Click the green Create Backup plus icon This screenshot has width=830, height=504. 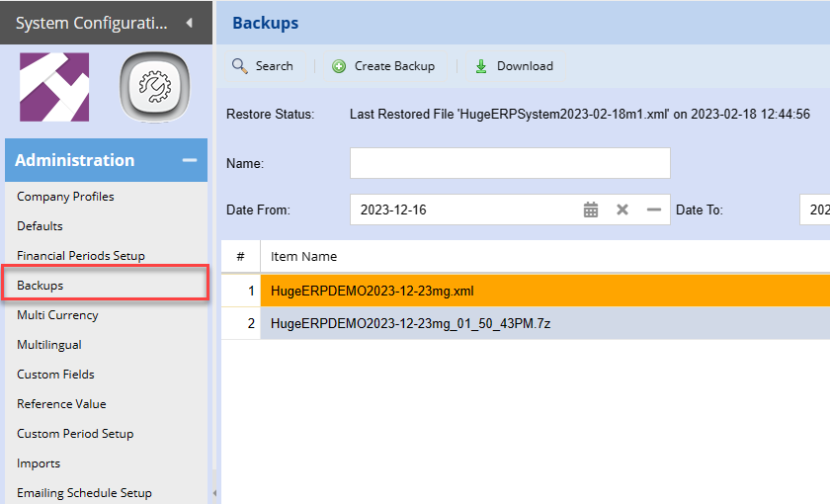pyautogui.click(x=339, y=66)
